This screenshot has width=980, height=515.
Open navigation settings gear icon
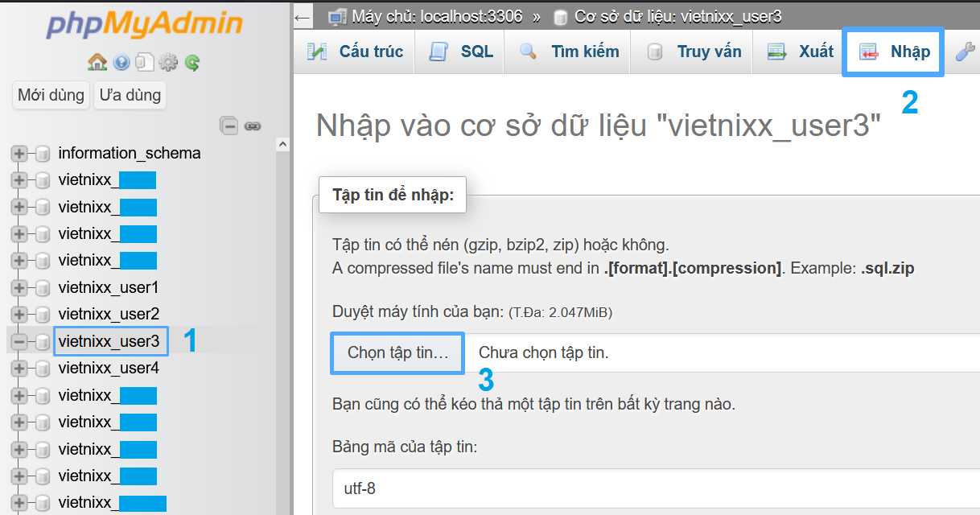point(168,62)
